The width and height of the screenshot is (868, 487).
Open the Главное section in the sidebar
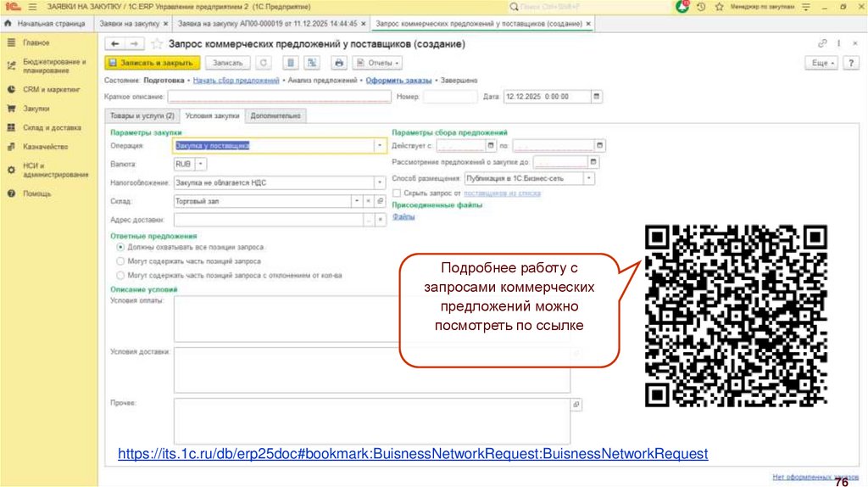[x=36, y=42]
